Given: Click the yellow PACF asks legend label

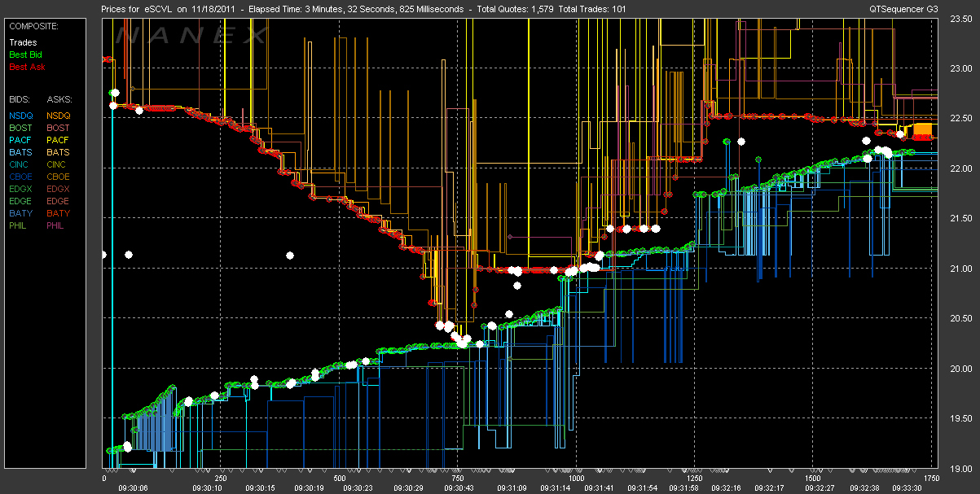Looking at the screenshot, I should (59, 140).
